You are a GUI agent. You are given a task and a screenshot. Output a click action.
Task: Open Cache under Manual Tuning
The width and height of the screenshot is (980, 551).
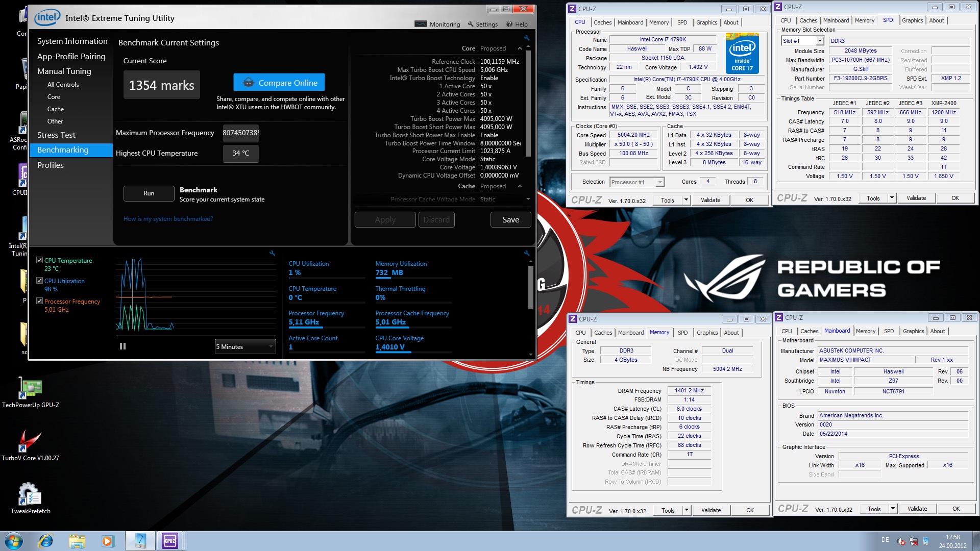[x=56, y=109]
